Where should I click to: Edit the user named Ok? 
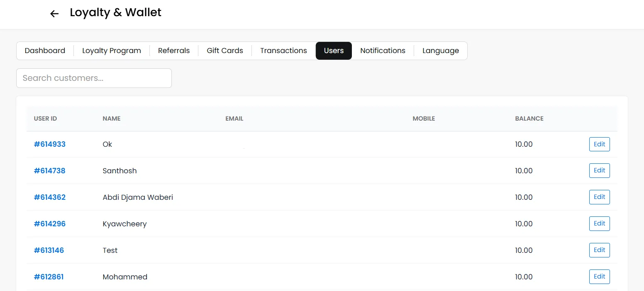[x=599, y=144]
